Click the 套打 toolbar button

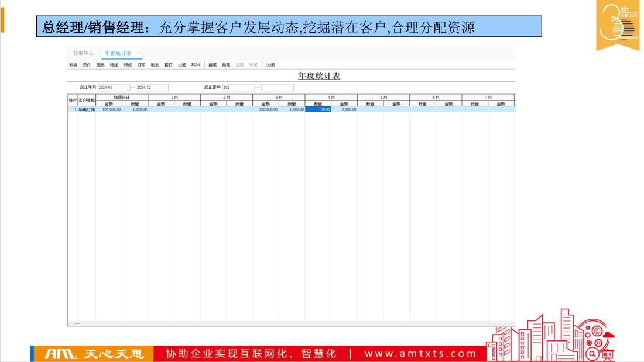coord(168,65)
